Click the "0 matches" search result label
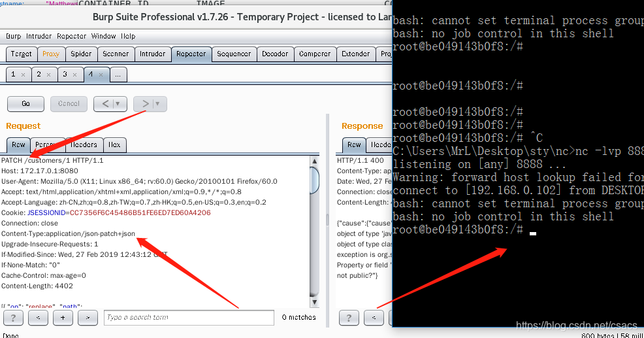644x338 pixels. pos(298,318)
